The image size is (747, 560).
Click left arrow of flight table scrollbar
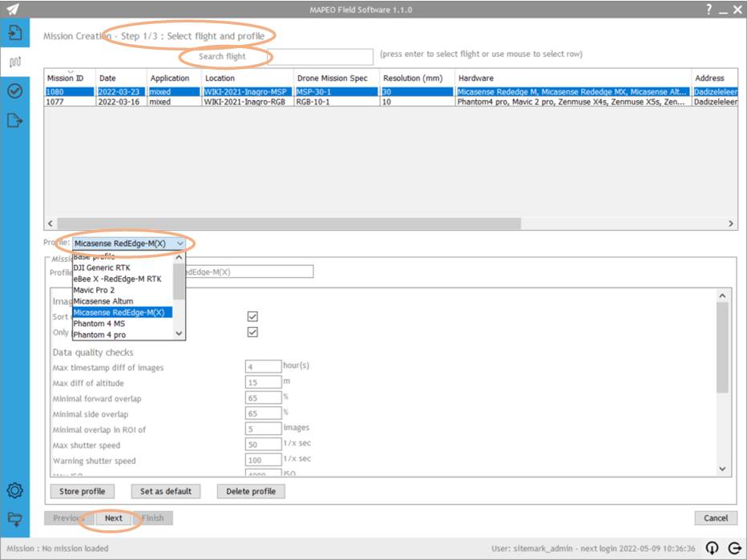point(50,224)
